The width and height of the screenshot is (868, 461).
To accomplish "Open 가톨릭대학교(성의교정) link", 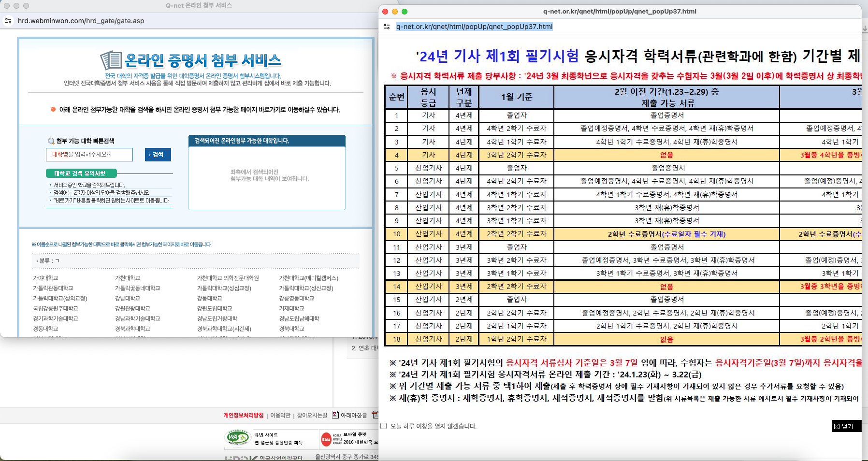I will [60, 298].
